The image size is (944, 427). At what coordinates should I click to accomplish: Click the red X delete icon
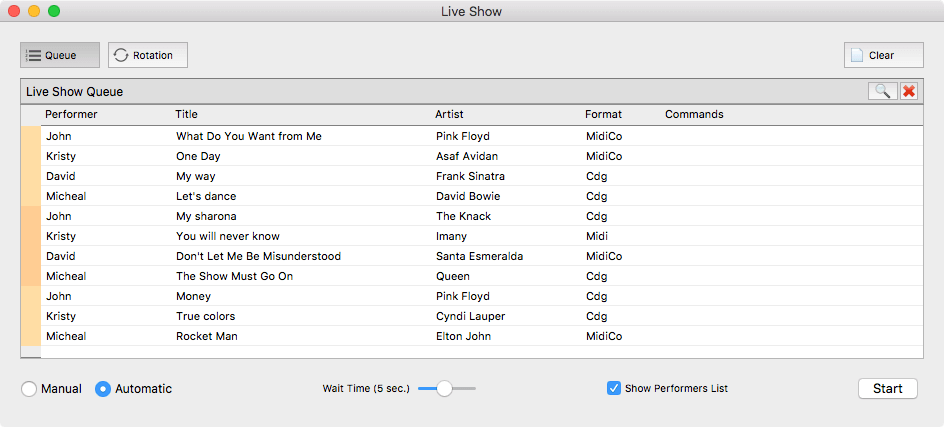coord(909,91)
